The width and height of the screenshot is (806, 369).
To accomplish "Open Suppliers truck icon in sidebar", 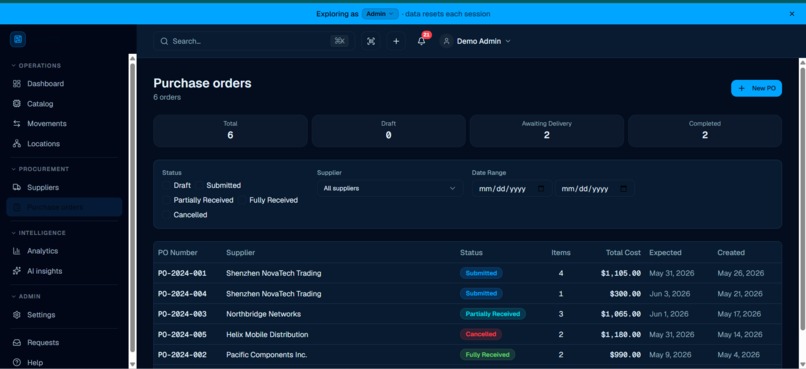I will click(x=17, y=188).
